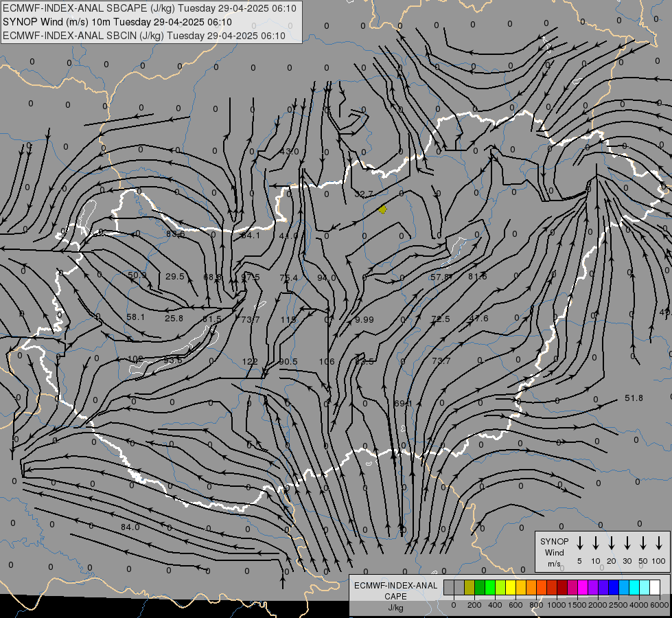The height and width of the screenshot is (618, 672).
Task: Pick the pure yellow CAPE legend swatch
Action: pos(511,587)
